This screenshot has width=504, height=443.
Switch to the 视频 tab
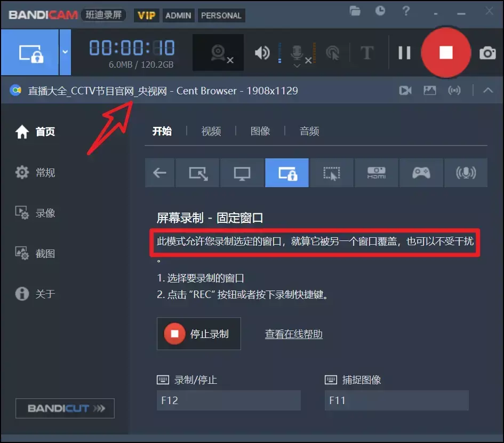(211, 131)
